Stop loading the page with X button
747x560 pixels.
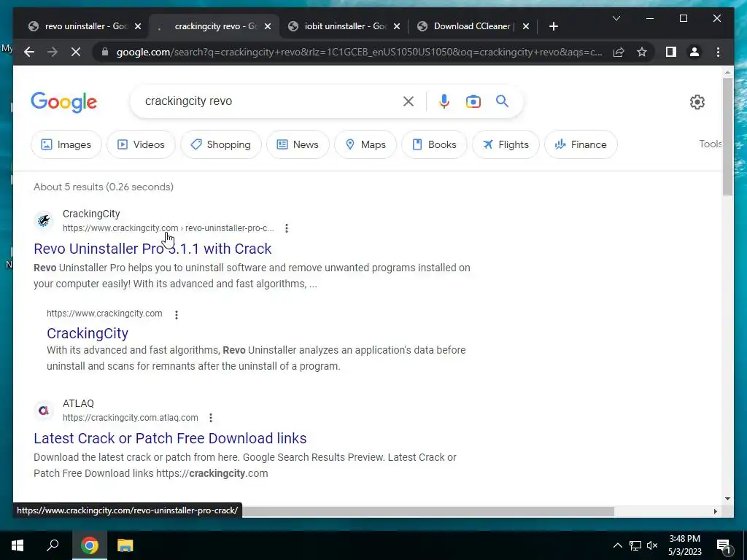pyautogui.click(x=76, y=52)
